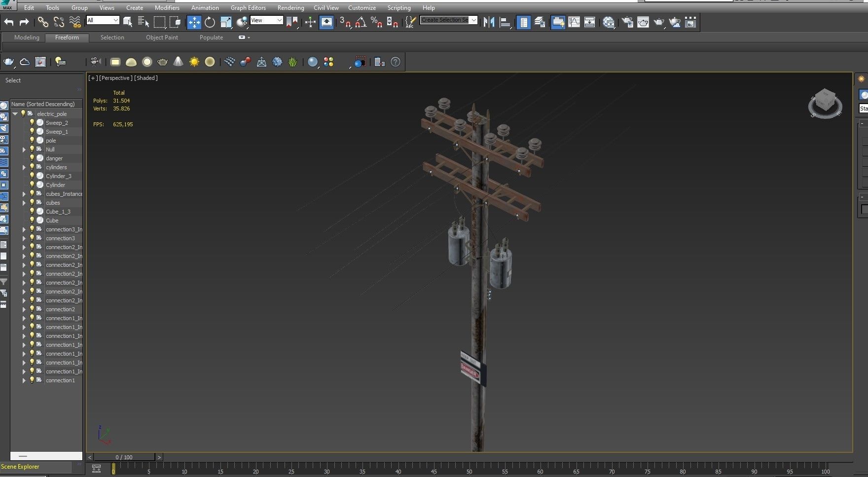Open the Mirror tool

click(489, 22)
